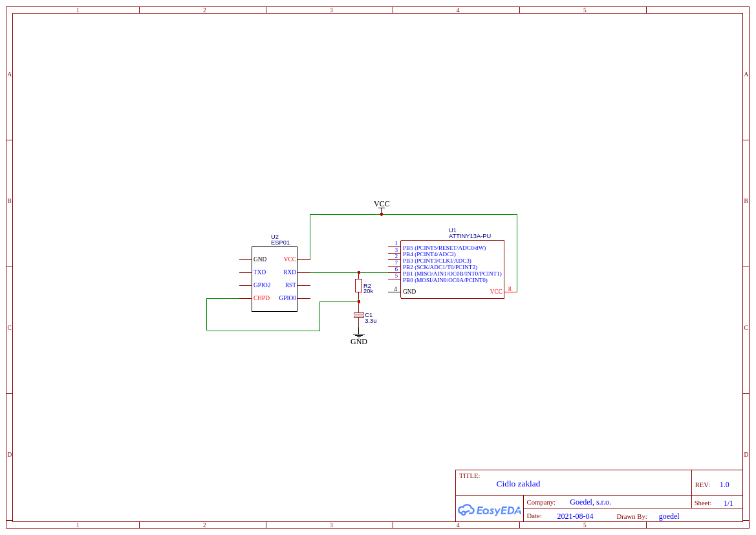Select the ATTINY13A-PU component body

click(x=452, y=269)
